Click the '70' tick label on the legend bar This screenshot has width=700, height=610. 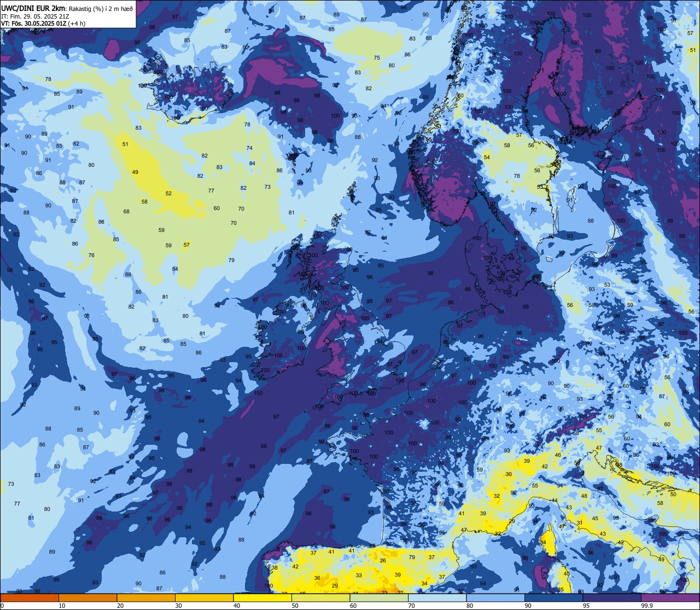412,606
